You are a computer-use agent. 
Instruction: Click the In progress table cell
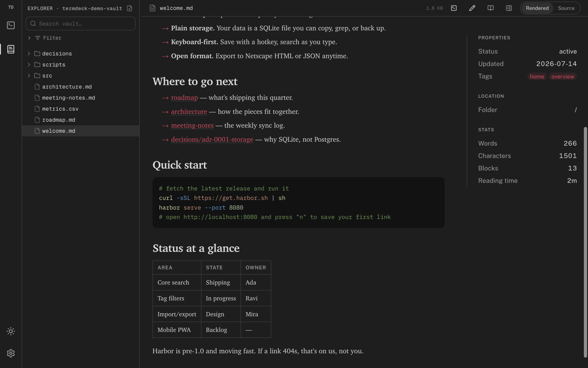click(x=221, y=298)
